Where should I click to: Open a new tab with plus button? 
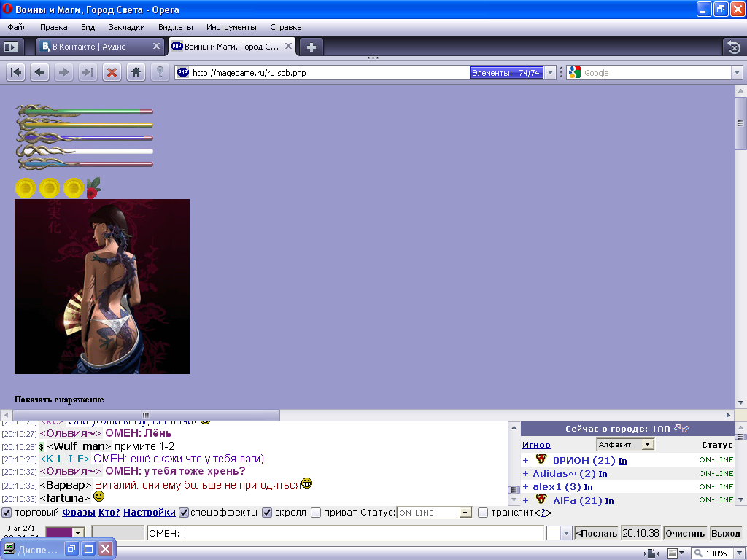[x=311, y=47]
